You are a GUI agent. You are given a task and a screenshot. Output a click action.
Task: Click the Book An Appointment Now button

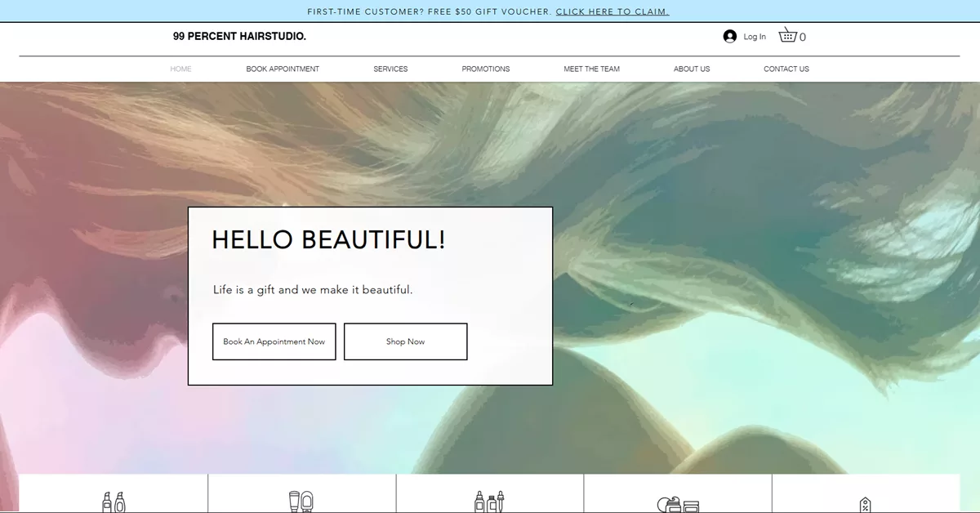coord(274,341)
